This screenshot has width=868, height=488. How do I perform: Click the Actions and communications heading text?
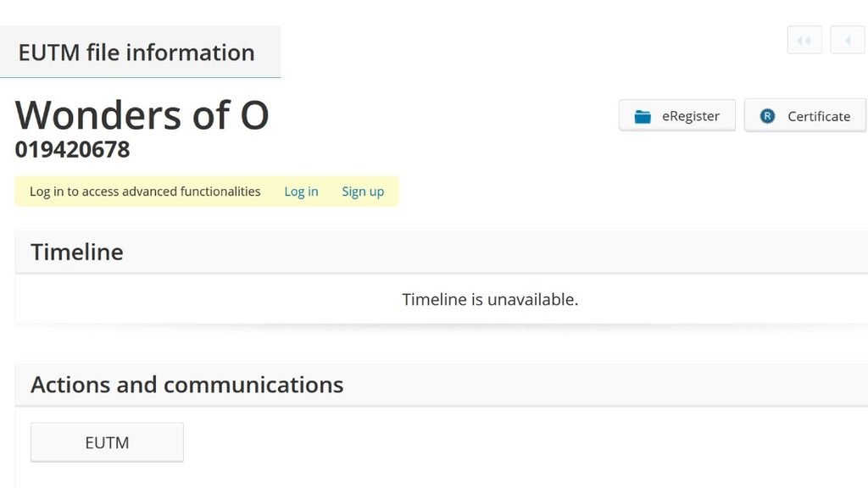(187, 385)
